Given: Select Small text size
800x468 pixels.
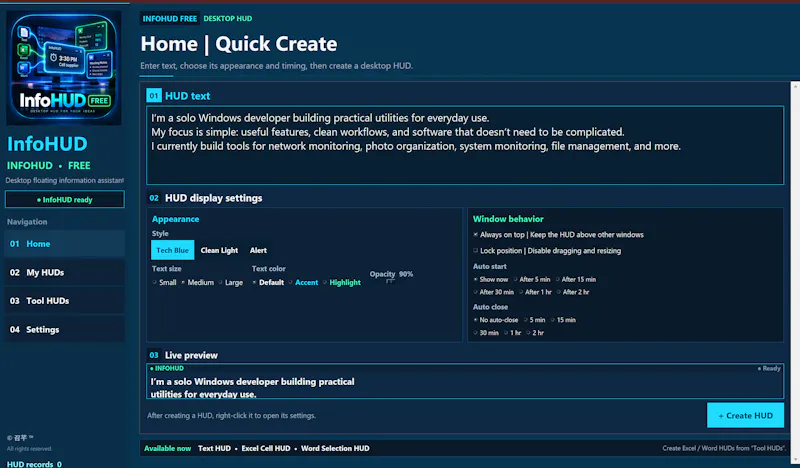Looking at the screenshot, I should (x=164, y=282).
